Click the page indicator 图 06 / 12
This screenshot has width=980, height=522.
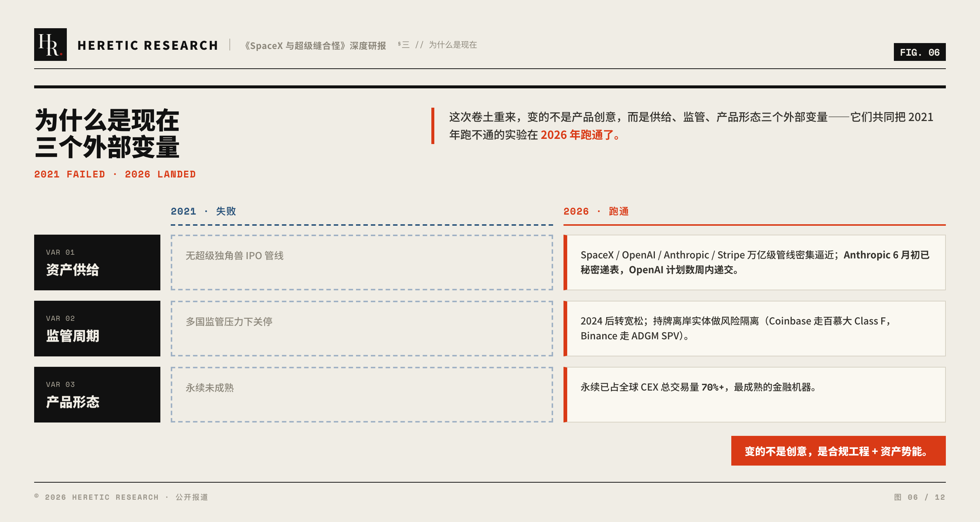[919, 497]
